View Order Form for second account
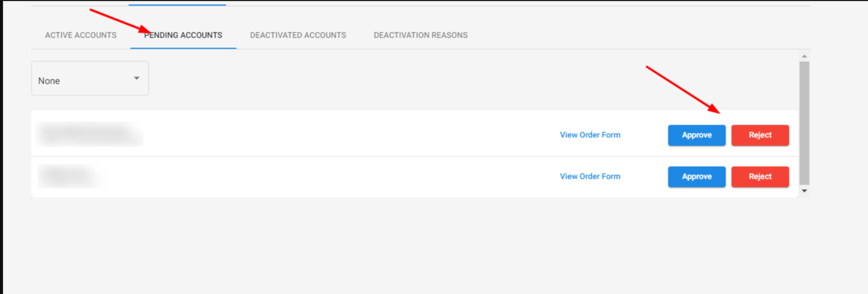Image resolution: width=868 pixels, height=294 pixels. [590, 176]
